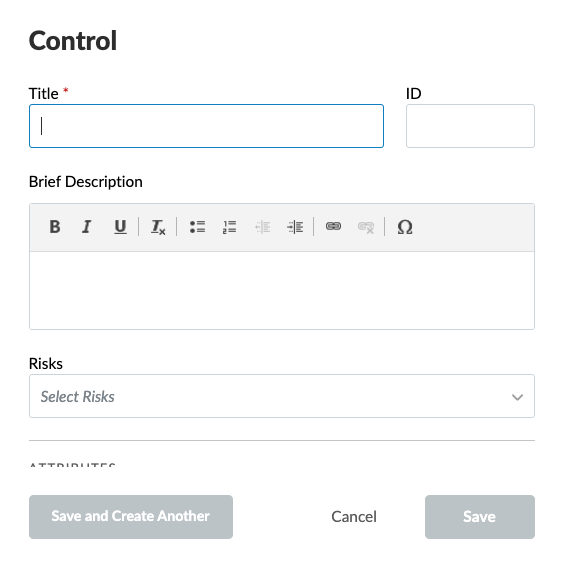Focus the Title text field
The image size is (564, 563).
206,126
